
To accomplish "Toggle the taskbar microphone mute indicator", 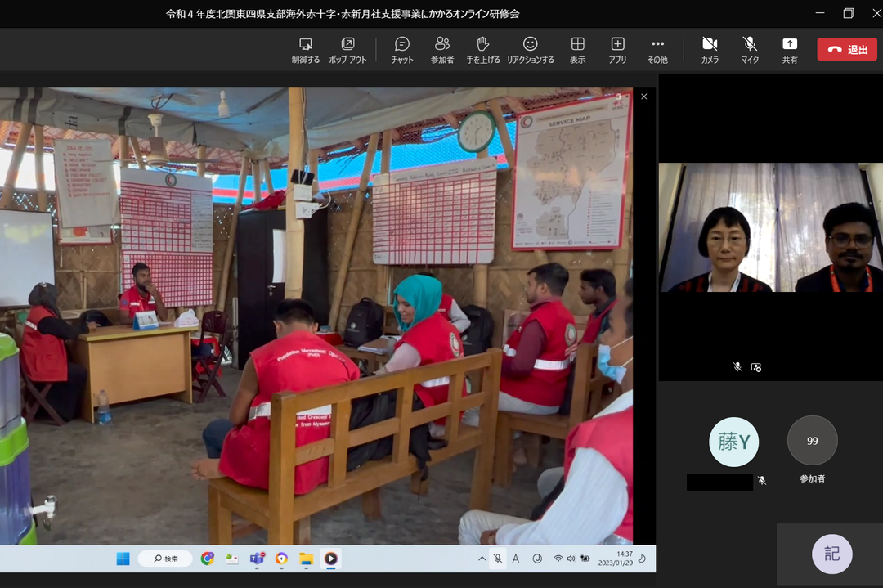I will (x=497, y=559).
